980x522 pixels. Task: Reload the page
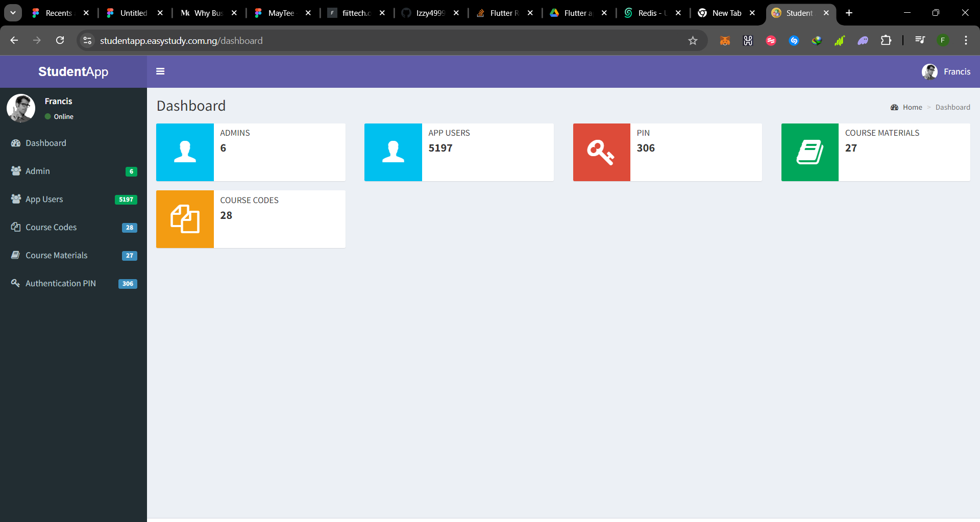[x=60, y=41]
